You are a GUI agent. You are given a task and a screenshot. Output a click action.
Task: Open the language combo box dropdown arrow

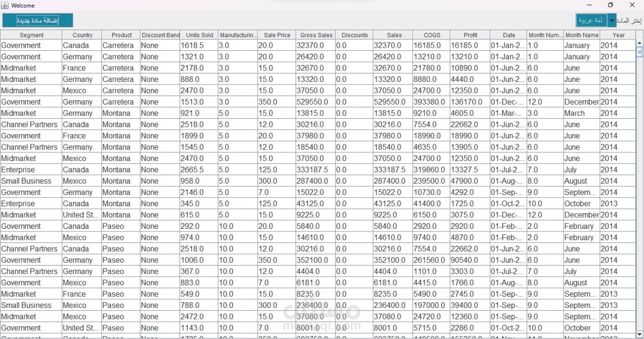tap(611, 21)
